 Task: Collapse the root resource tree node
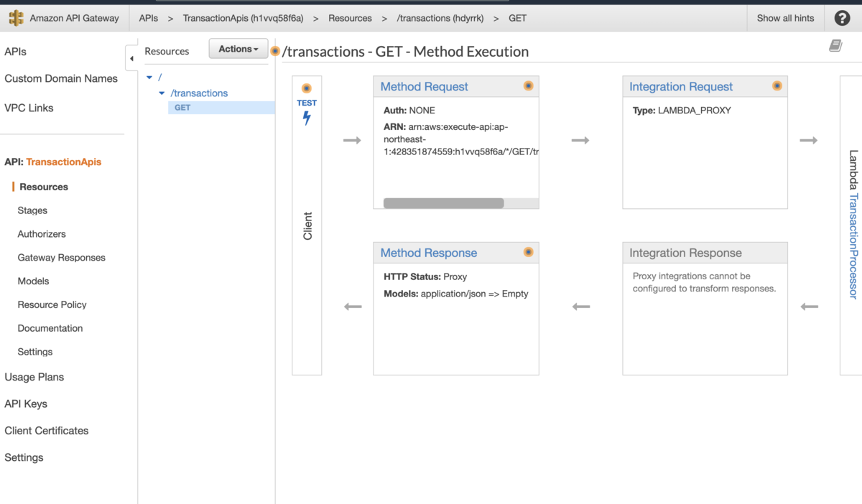click(149, 77)
